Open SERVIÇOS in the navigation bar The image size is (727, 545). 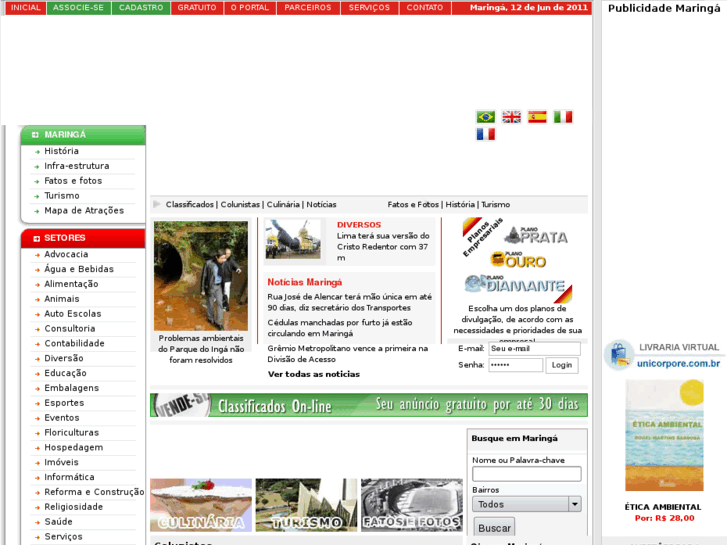(370, 7)
